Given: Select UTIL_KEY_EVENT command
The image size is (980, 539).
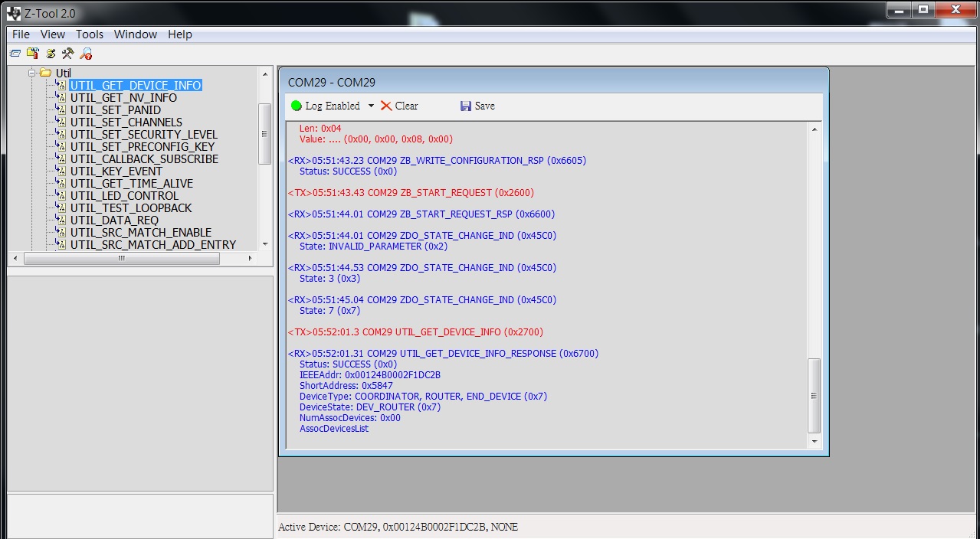Looking at the screenshot, I should 116,171.
